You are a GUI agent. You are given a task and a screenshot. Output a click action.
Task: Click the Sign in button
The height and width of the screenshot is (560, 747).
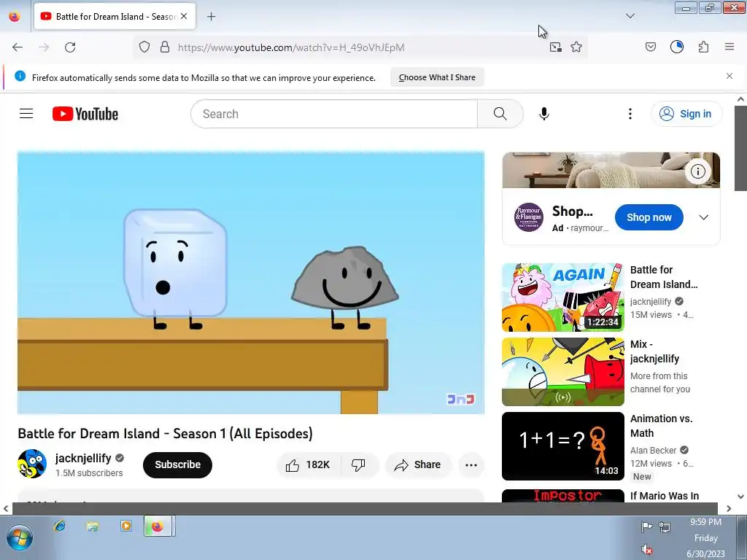pyautogui.click(x=686, y=114)
